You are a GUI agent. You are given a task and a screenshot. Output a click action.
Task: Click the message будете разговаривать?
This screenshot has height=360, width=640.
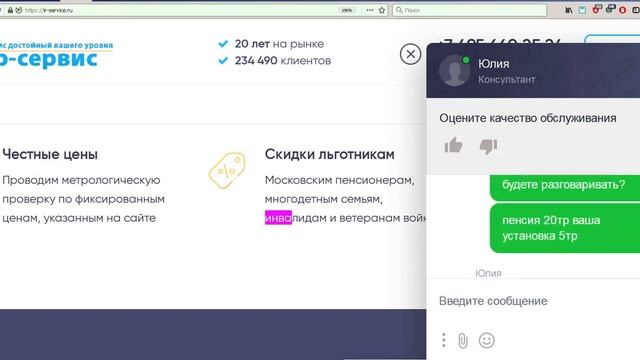click(x=565, y=187)
